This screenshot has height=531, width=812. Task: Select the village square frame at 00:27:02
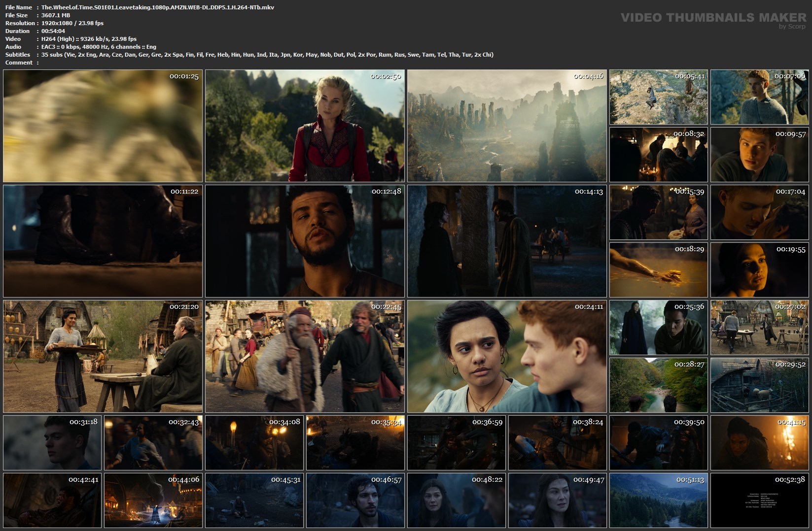point(760,328)
